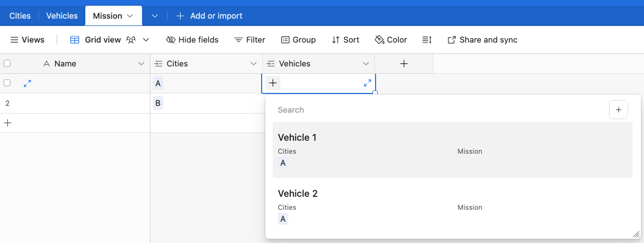Click the Group icon
The height and width of the screenshot is (243, 644).
coord(285,40)
